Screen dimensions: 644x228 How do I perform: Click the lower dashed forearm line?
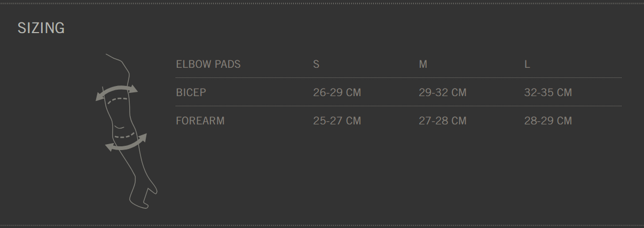click(125, 137)
